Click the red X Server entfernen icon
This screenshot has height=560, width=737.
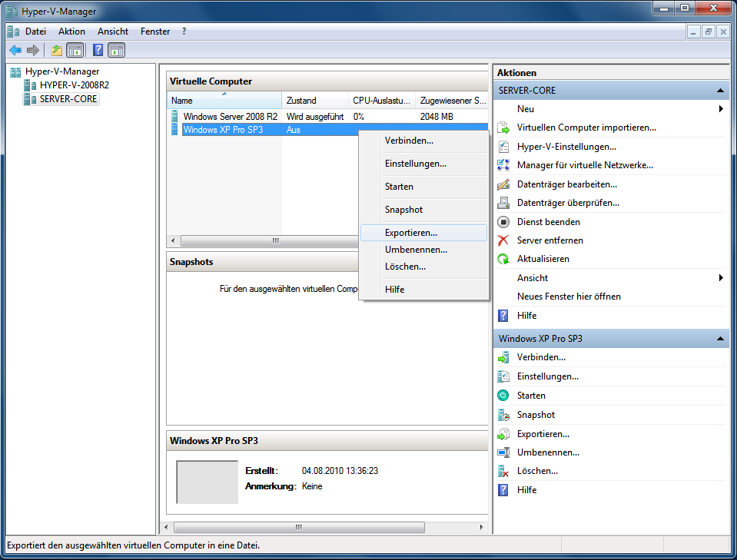pyautogui.click(x=503, y=240)
